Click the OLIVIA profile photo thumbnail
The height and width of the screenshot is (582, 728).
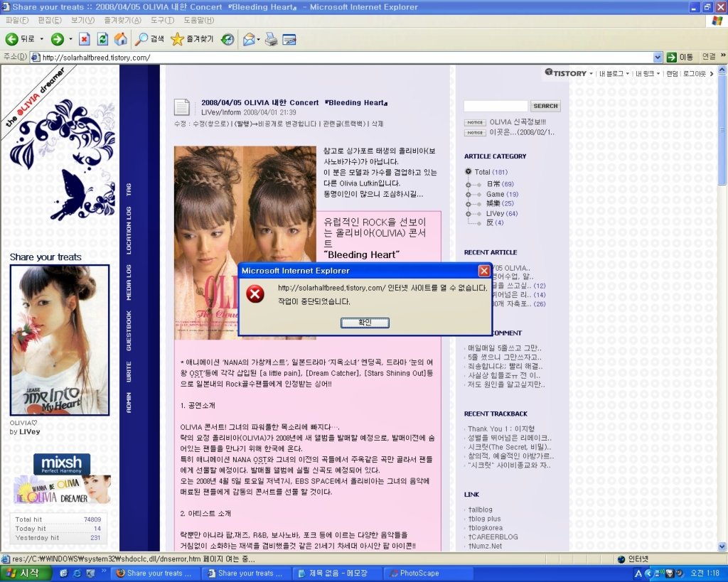[60, 340]
